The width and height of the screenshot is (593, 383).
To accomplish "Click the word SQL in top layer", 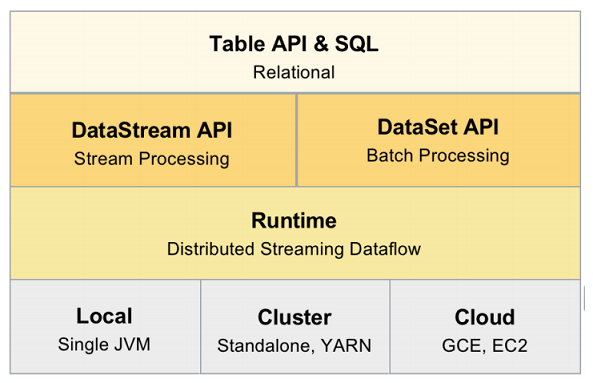I will point(357,44).
